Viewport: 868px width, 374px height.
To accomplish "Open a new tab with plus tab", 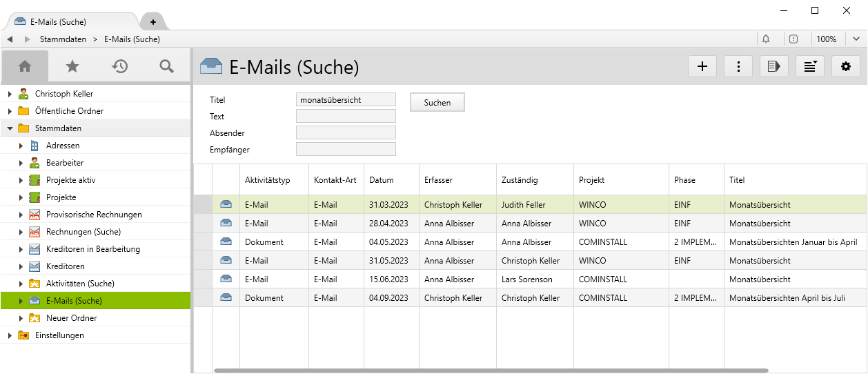I will pyautogui.click(x=153, y=22).
